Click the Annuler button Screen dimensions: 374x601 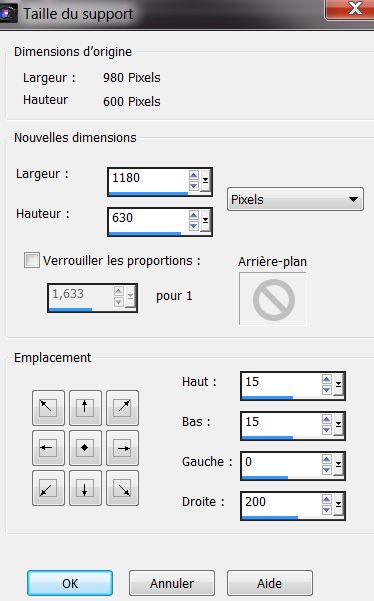point(172,583)
